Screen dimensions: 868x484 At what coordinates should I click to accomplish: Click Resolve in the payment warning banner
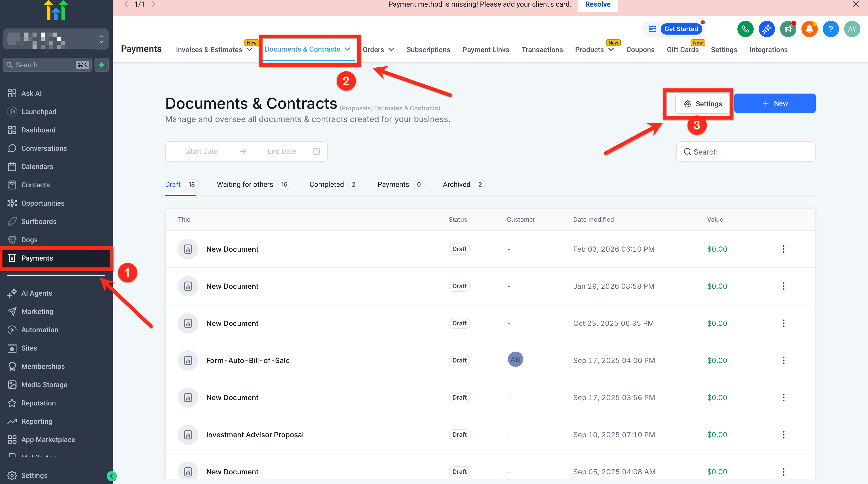[597, 4]
